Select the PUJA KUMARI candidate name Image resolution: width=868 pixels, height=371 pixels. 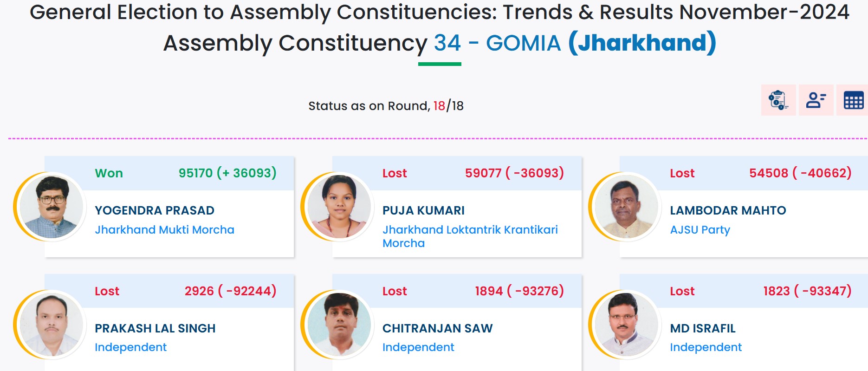(423, 210)
